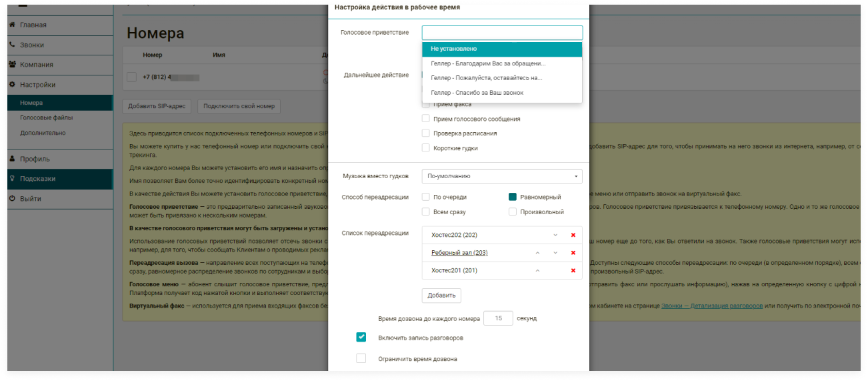Click the Добавить button under forwarding list
This screenshot has width=868, height=381.
(x=441, y=295)
